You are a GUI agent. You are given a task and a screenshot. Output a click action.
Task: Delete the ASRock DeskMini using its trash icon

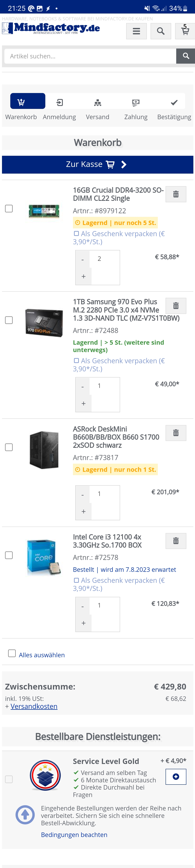click(176, 433)
